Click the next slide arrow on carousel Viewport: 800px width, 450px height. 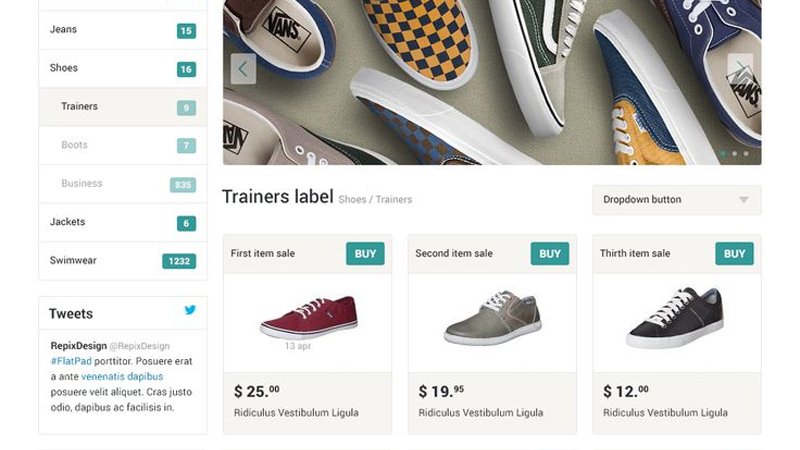coord(740,69)
